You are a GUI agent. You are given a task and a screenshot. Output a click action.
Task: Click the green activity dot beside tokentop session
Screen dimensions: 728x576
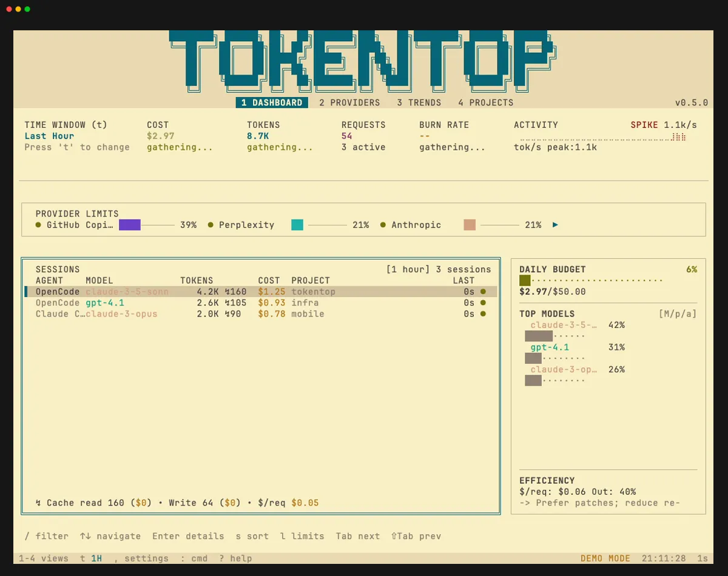[482, 292]
